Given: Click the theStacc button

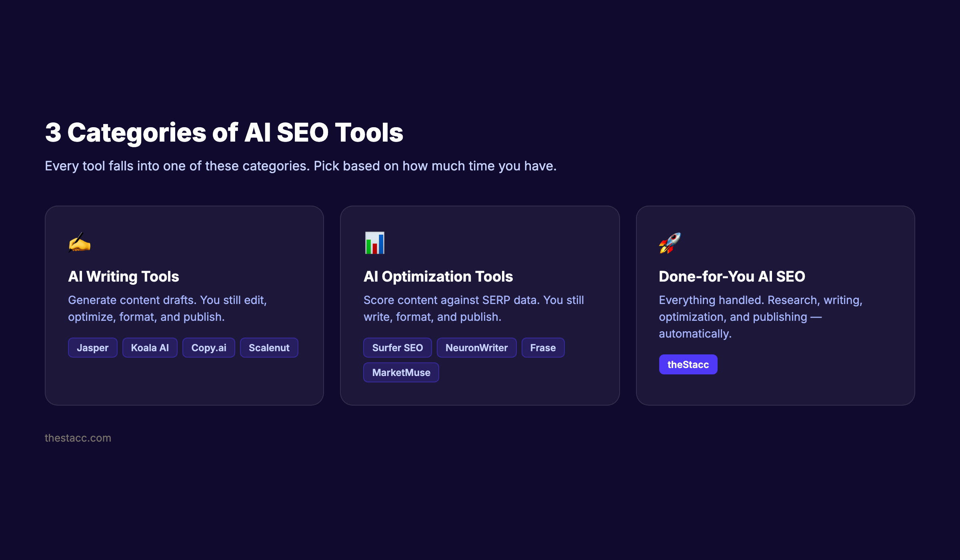Looking at the screenshot, I should 688,364.
